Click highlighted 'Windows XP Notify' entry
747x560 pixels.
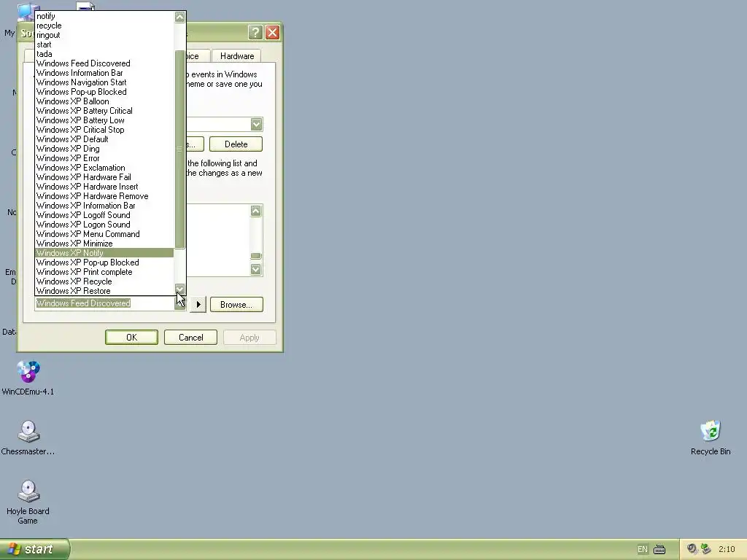[105, 253]
